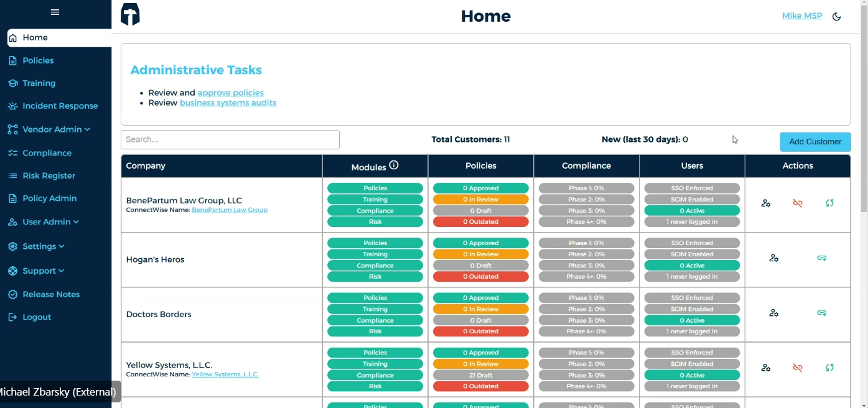Viewport: 868px width, 408px height.
Task: Click the green sync icon for Yellow Systems
Action: pos(829,368)
